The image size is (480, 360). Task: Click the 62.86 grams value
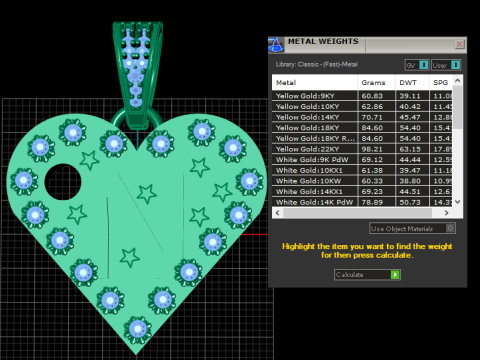(372, 107)
